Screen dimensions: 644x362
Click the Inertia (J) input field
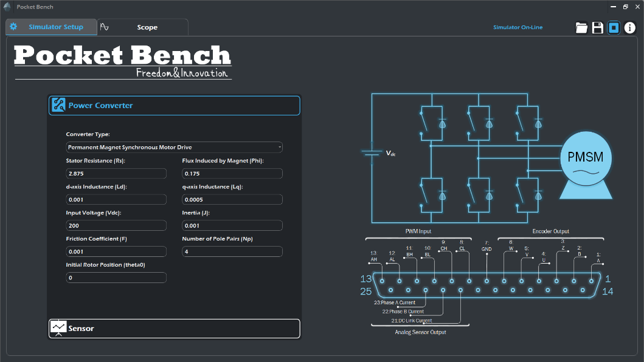coord(232,226)
